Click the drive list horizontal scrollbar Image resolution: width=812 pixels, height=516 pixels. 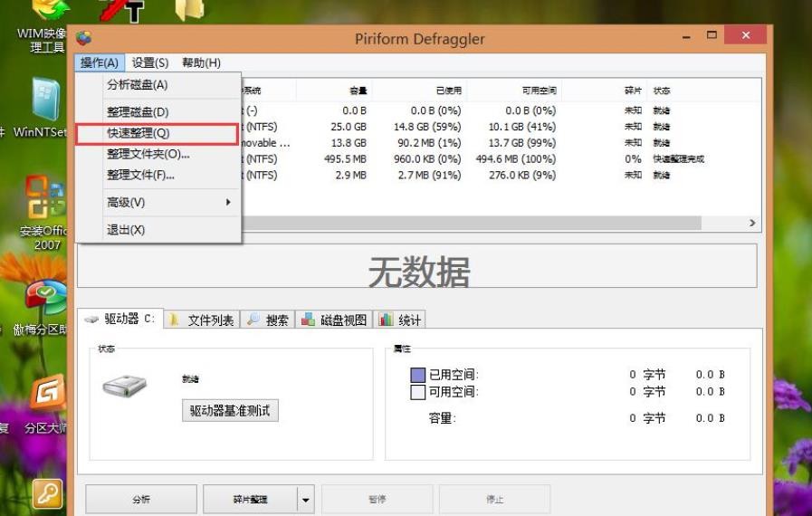[472, 223]
